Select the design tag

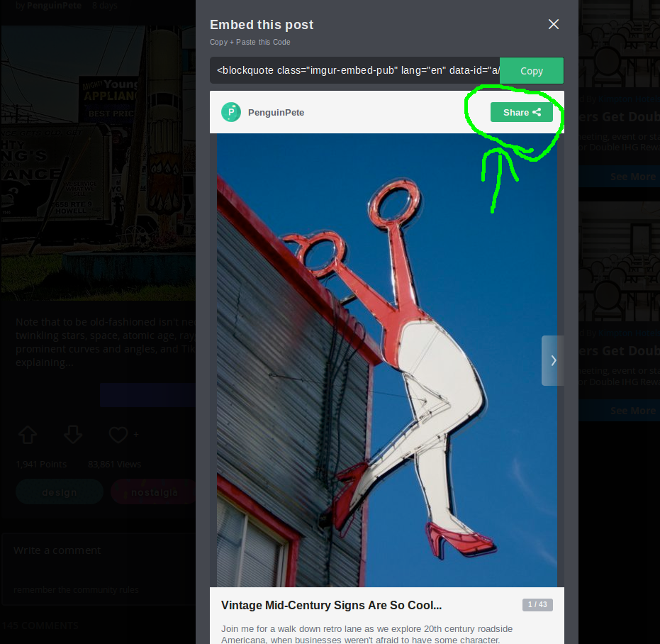coord(60,492)
